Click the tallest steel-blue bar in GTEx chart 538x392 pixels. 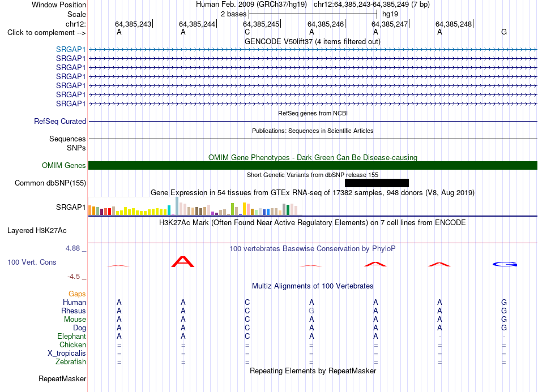177,206
